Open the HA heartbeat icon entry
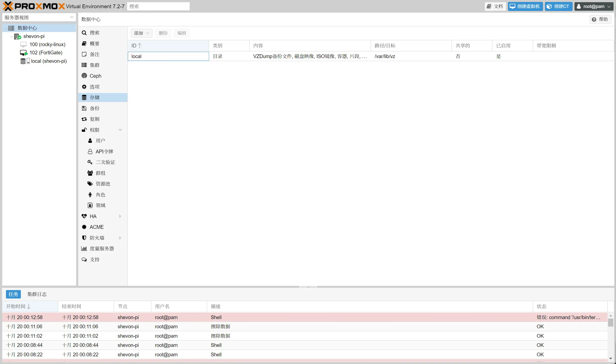 pyautogui.click(x=84, y=216)
